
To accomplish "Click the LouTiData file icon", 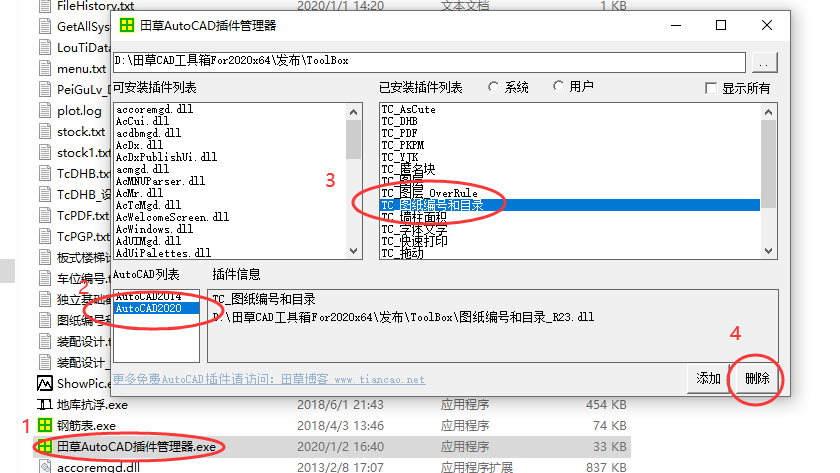I will tap(45, 48).
